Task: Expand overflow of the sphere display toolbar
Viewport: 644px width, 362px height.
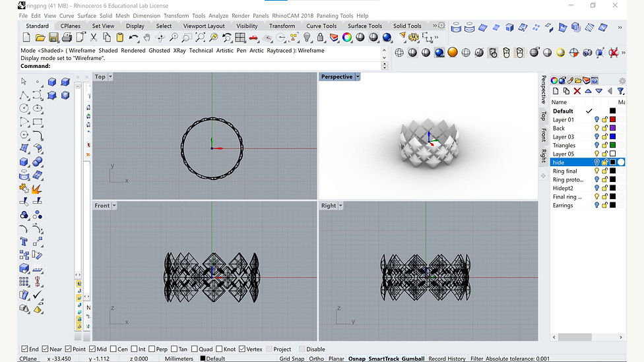Action: tap(624, 53)
